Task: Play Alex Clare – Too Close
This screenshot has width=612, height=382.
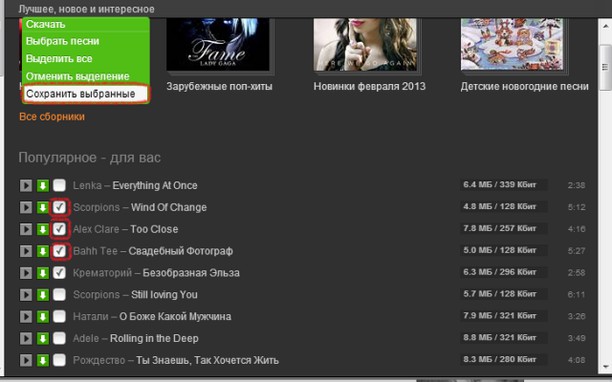Action: pos(26,229)
